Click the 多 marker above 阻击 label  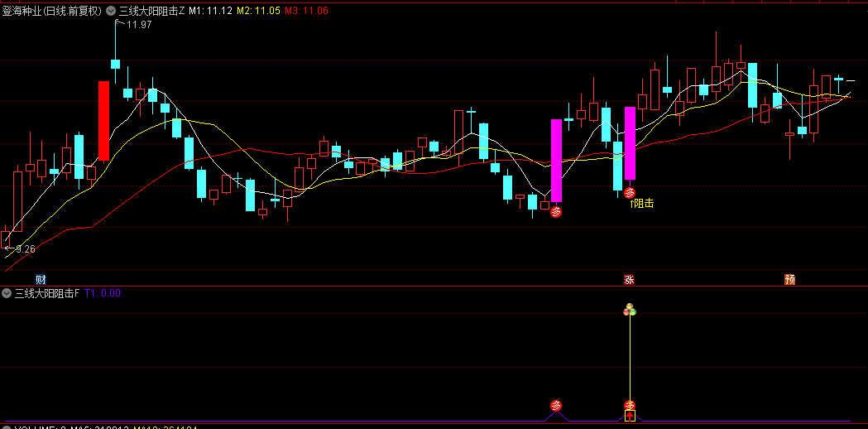[x=630, y=193]
